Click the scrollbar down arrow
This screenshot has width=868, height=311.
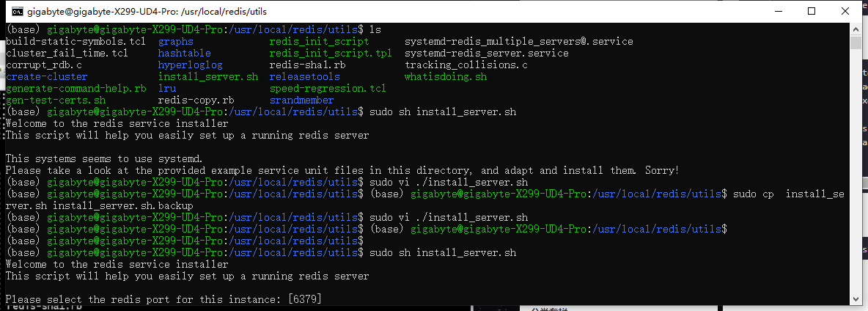pyautogui.click(x=856, y=299)
